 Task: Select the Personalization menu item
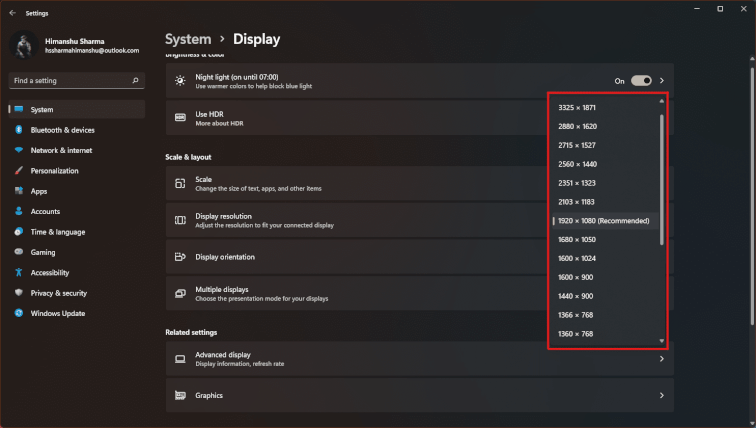pos(77,171)
